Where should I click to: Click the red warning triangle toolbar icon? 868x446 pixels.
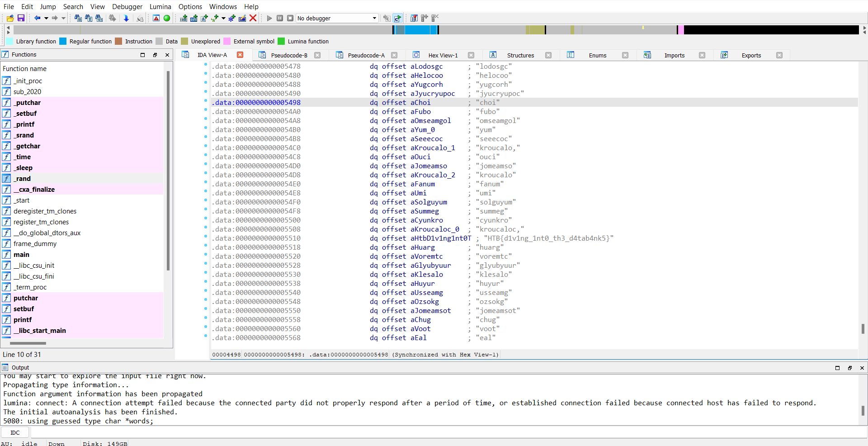pos(156,18)
